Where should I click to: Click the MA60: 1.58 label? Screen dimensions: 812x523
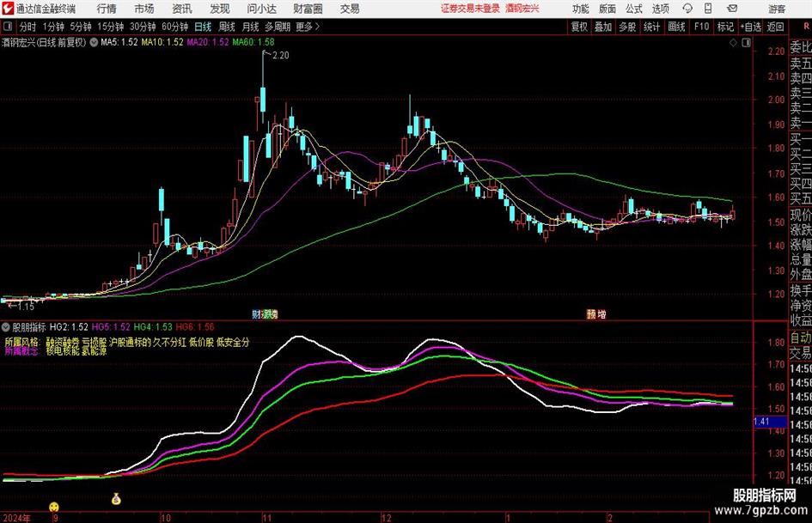(x=253, y=42)
